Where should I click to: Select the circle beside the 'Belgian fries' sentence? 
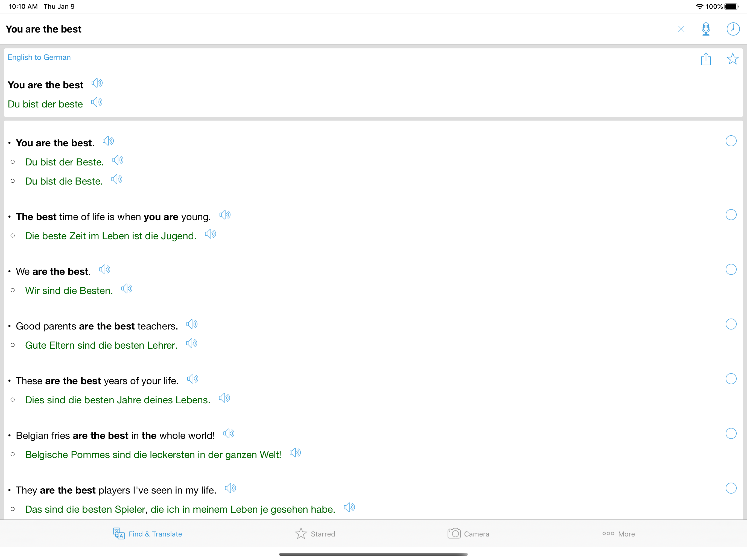[731, 434]
